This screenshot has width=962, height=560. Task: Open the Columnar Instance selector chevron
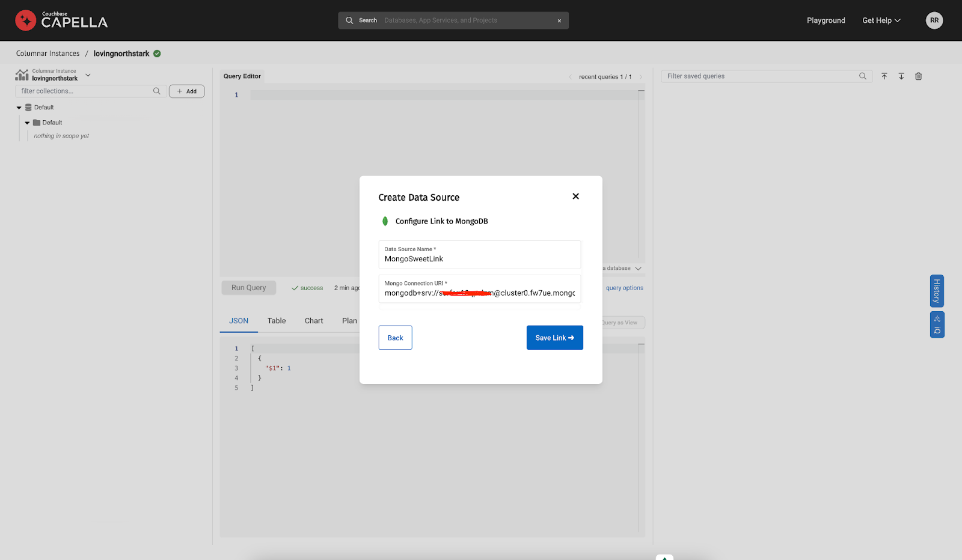[88, 75]
